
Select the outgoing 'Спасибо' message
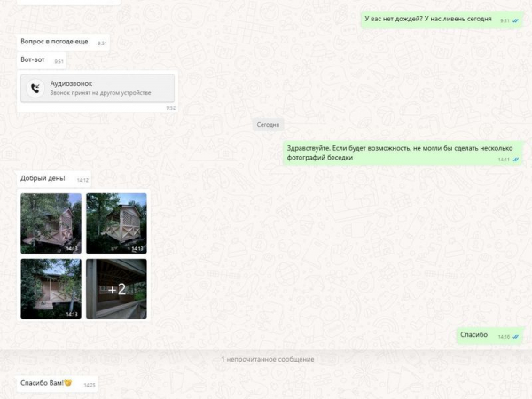coord(490,335)
